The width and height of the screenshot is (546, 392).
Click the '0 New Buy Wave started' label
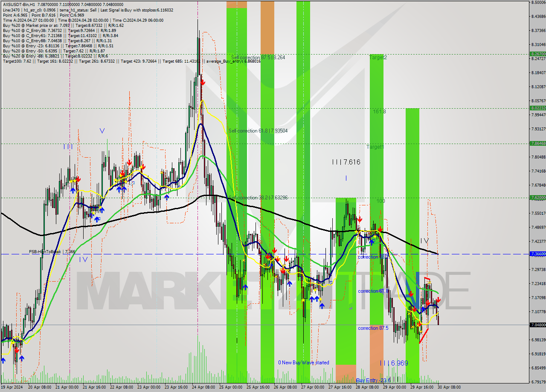tap(304, 363)
